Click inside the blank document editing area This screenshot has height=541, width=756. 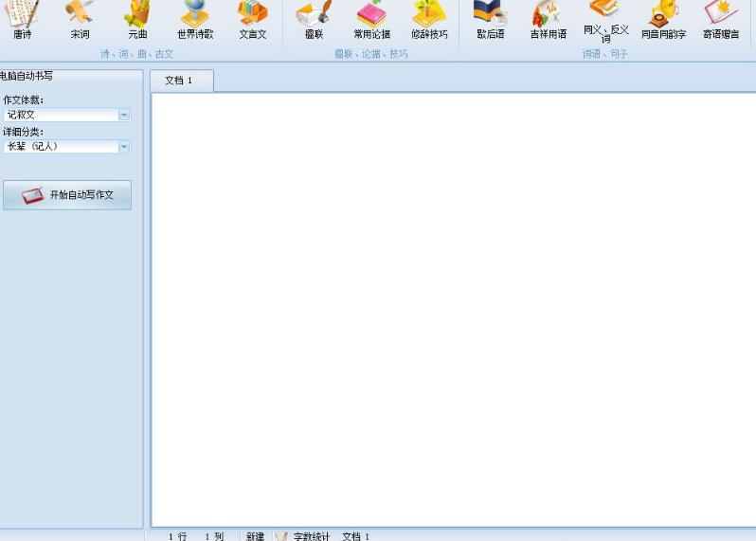pyautogui.click(x=453, y=308)
